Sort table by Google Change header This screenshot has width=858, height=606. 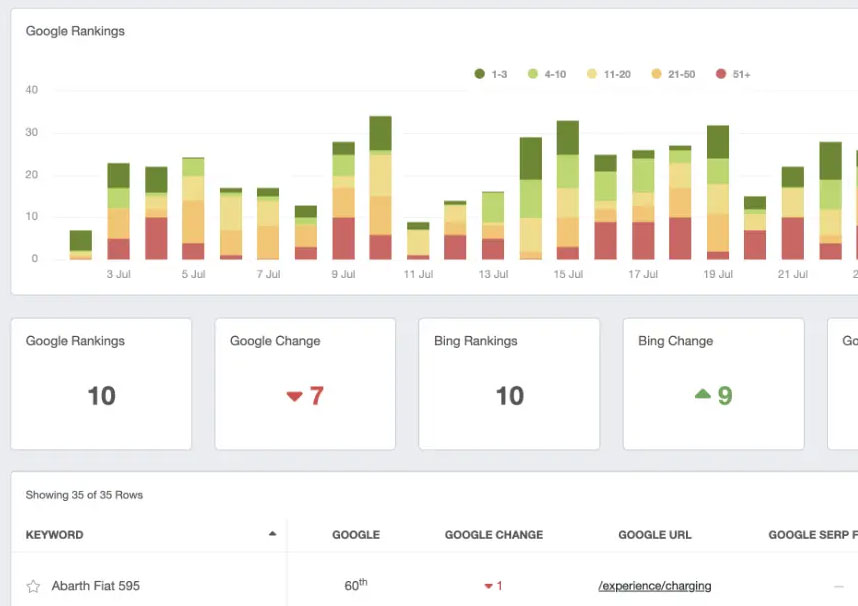pyautogui.click(x=494, y=535)
